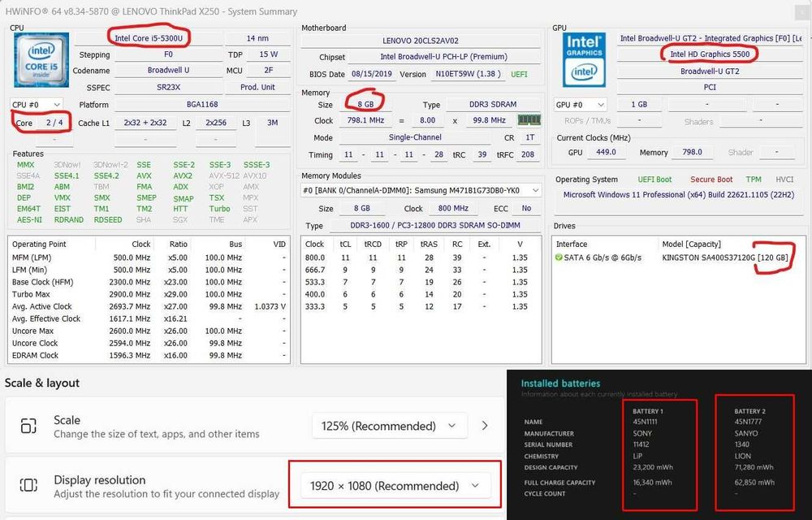Click the EM64T feature label
This screenshot has width=812, height=520.
28,209
